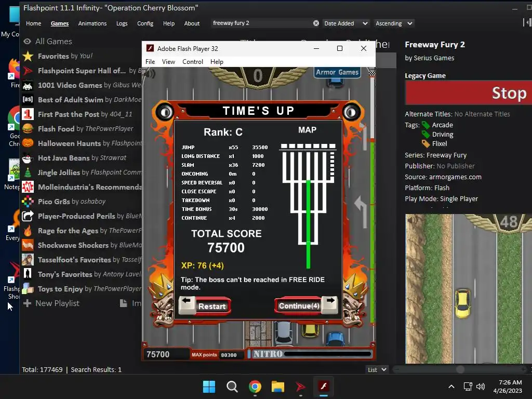
Task: Click the Armor Games logo link
Action: pyautogui.click(x=337, y=72)
